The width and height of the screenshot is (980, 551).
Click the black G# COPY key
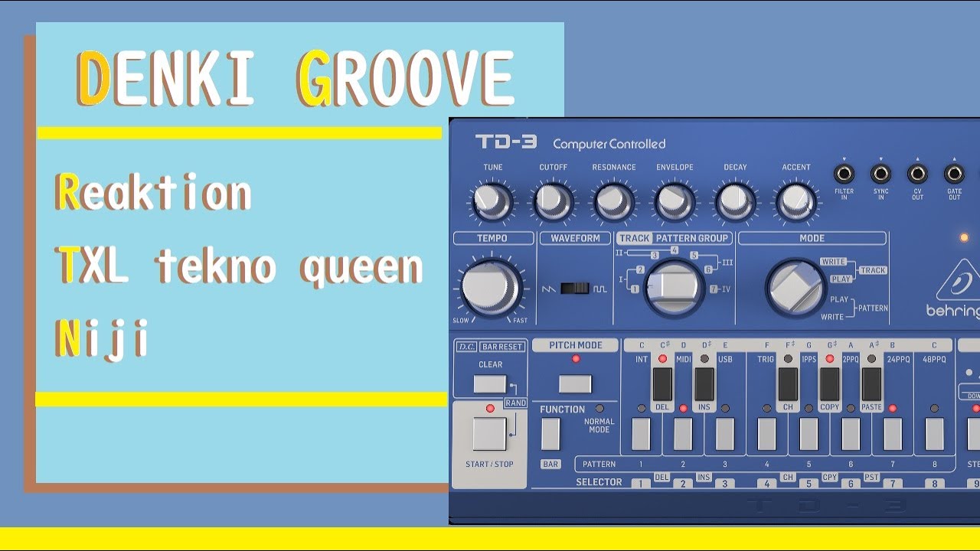(x=829, y=384)
